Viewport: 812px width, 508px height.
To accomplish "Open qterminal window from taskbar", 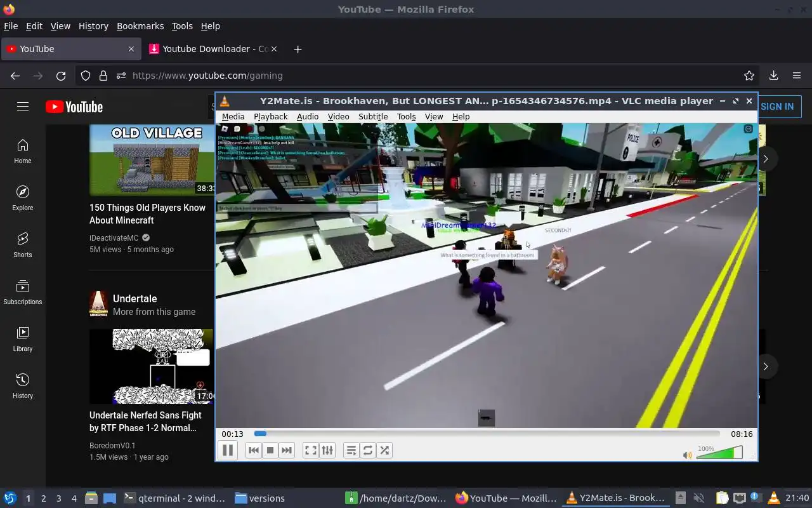I will click(174, 498).
